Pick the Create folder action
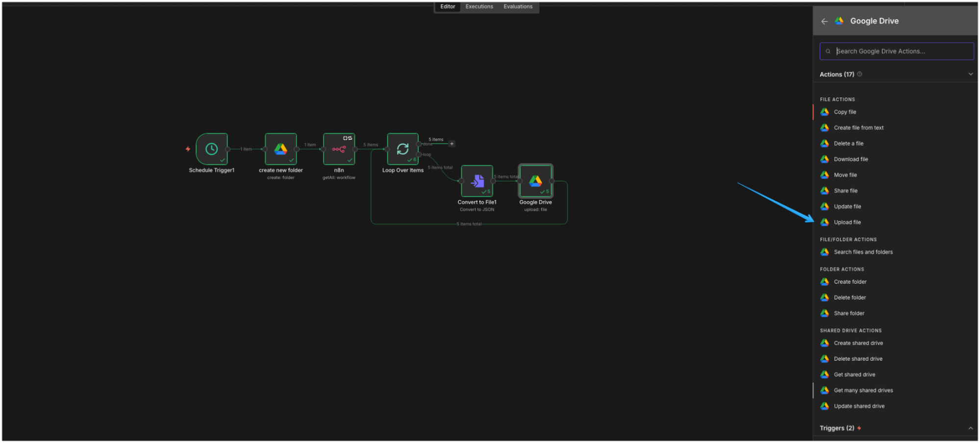 [850, 282]
